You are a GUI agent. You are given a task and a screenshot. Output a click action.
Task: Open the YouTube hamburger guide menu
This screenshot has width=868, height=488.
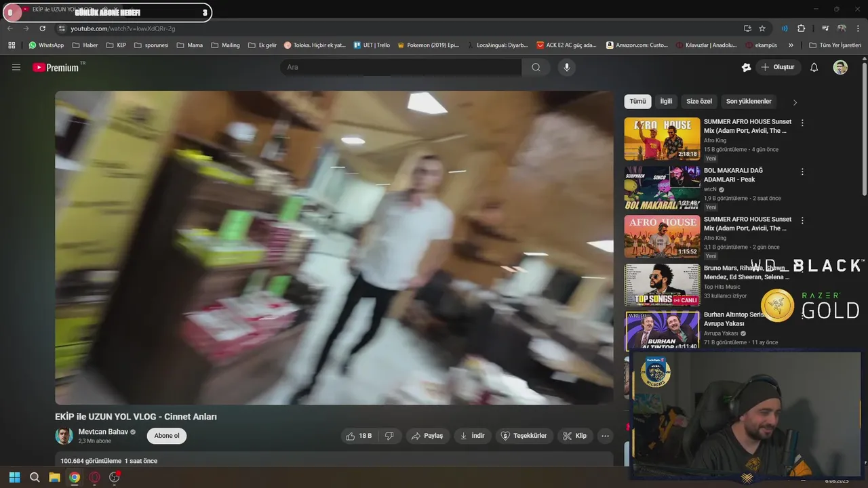[16, 67]
